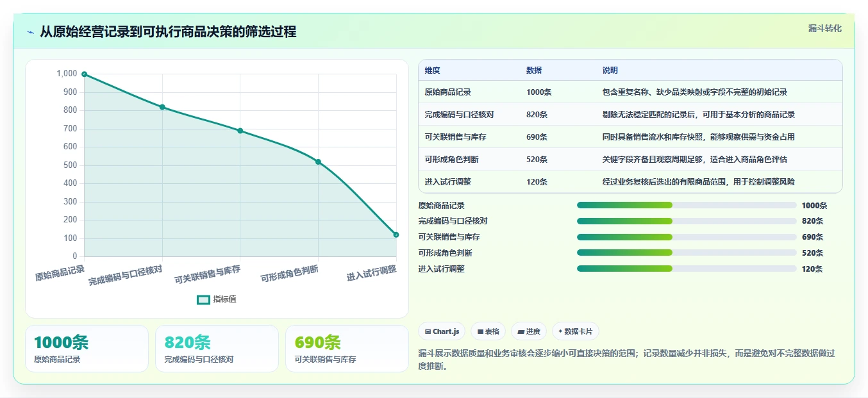
Task: Click the 可关联销售与库存 progress bar
Action: (687, 237)
